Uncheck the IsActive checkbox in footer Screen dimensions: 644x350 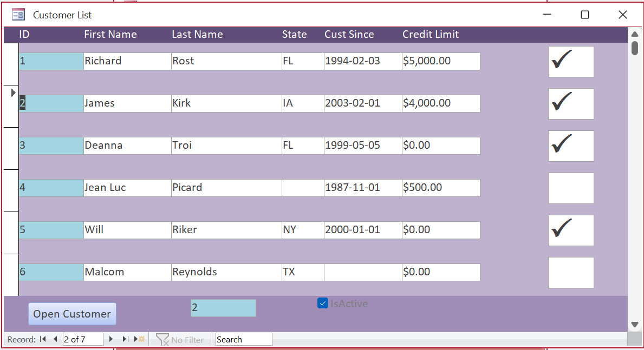(323, 303)
